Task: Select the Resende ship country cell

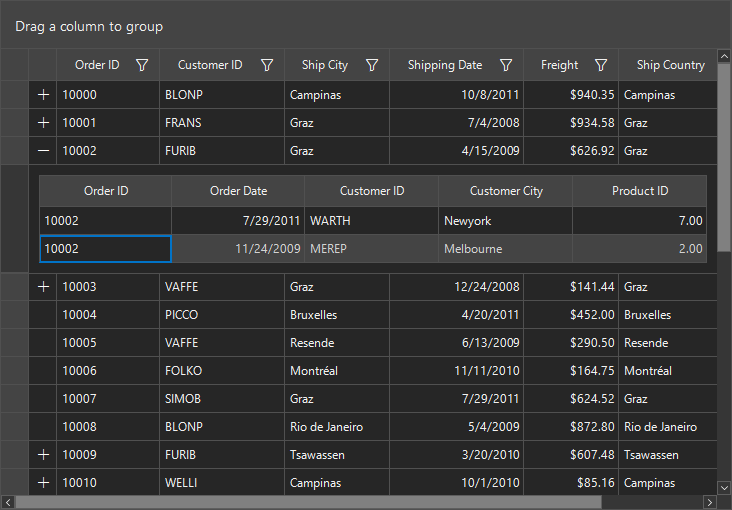Action: tap(668, 343)
